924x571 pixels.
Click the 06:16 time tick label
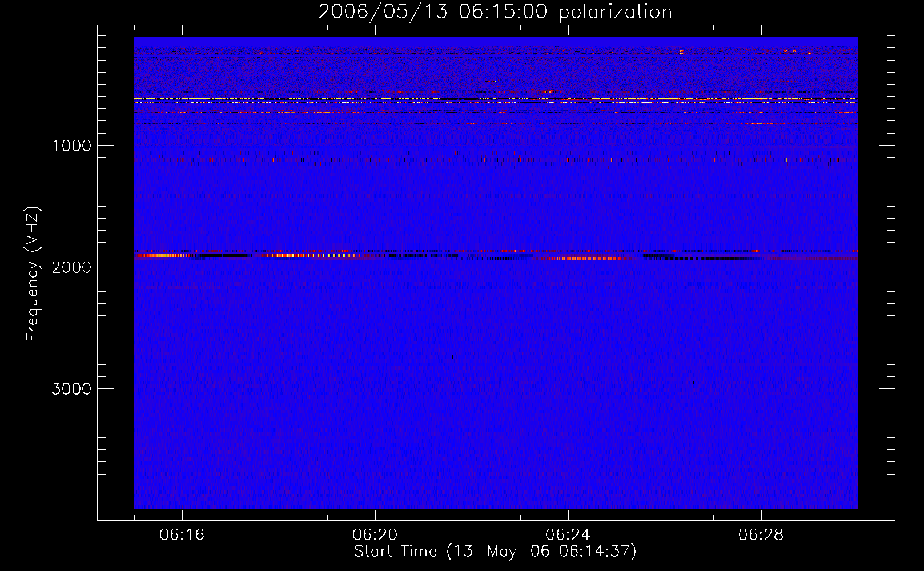[x=182, y=535]
